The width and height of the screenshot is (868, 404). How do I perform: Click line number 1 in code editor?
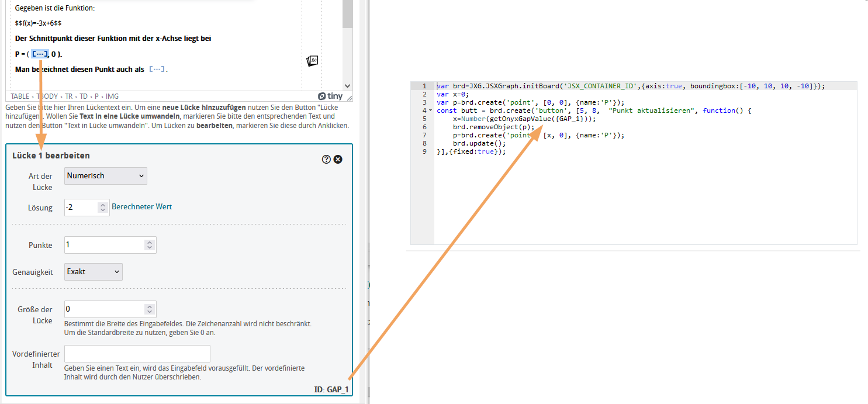coord(424,86)
